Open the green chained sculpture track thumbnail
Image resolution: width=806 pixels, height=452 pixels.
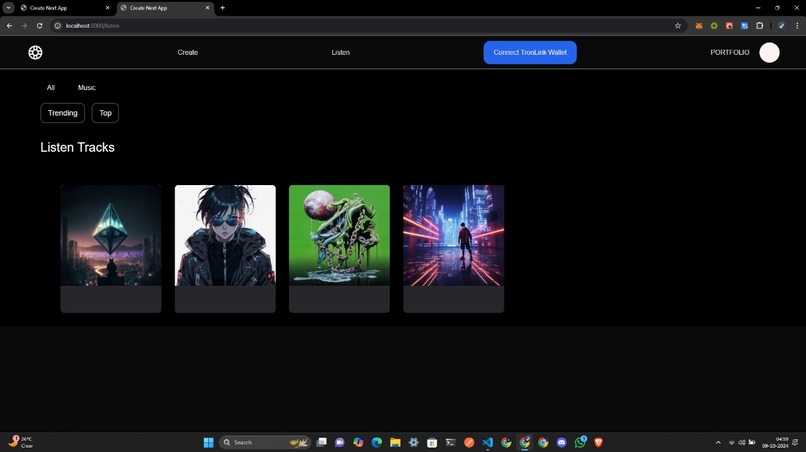pyautogui.click(x=339, y=236)
